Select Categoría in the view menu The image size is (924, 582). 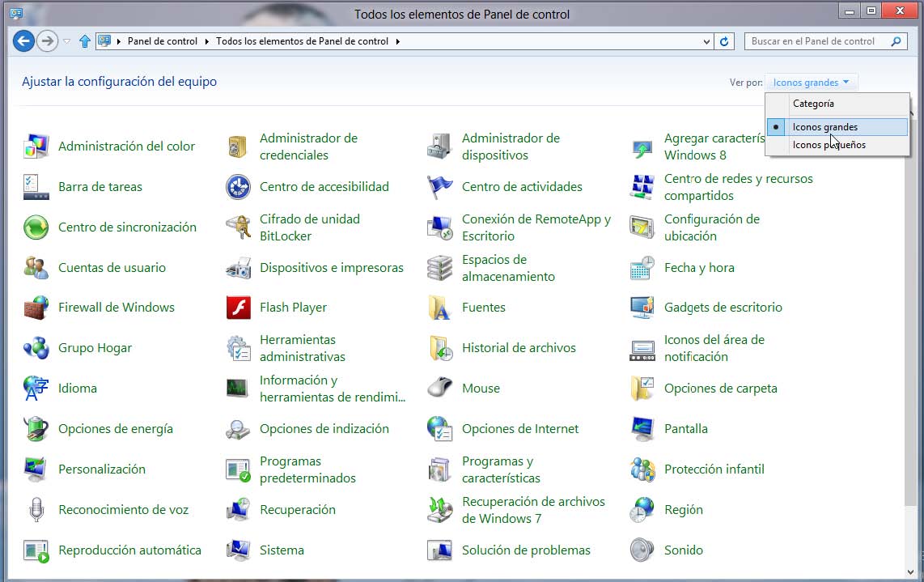837,104
